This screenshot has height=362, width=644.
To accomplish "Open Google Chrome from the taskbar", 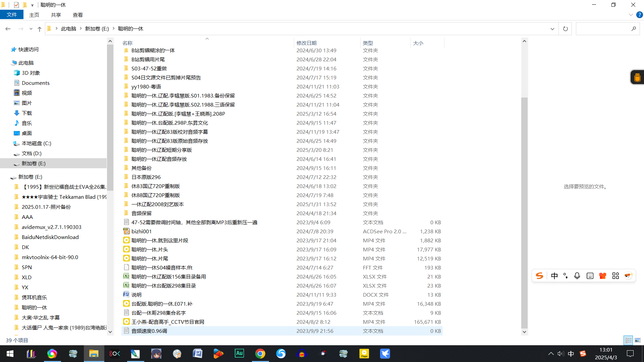I will 260,353.
